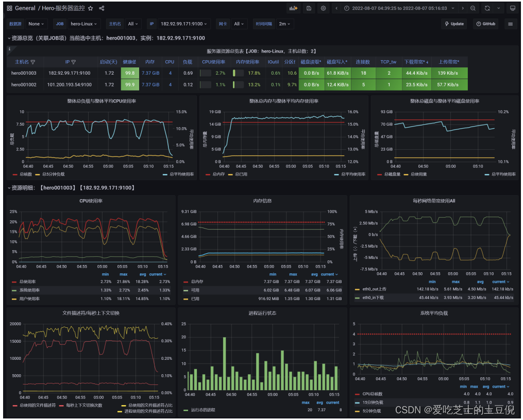
Task: Open the 进程运行状态 panel title menu
Action: tap(262, 313)
